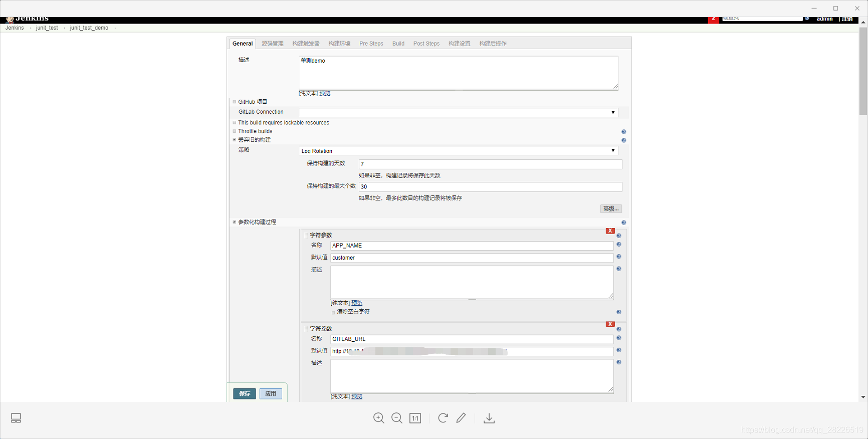Open help for the customer default value
The width and height of the screenshot is (868, 439).
pos(619,257)
